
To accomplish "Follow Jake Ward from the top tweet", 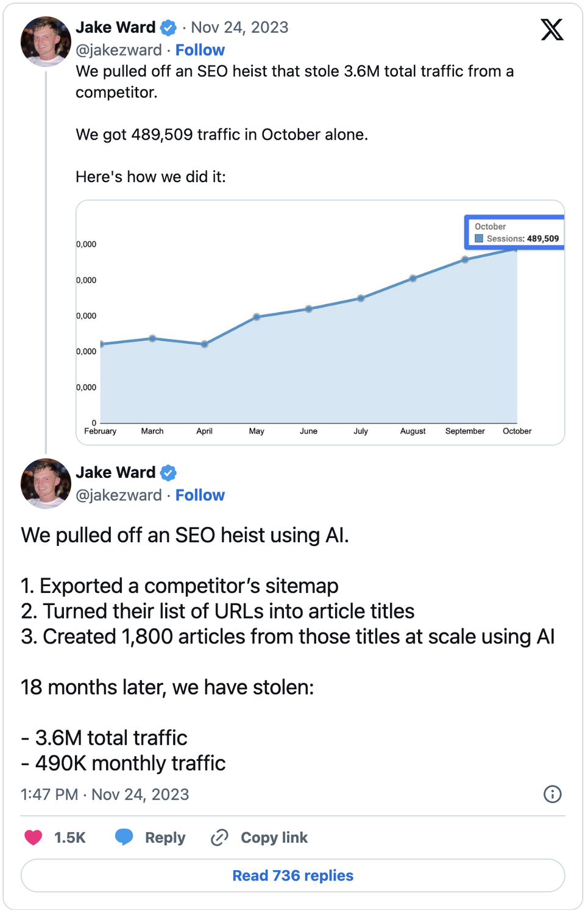I will 200,50.
